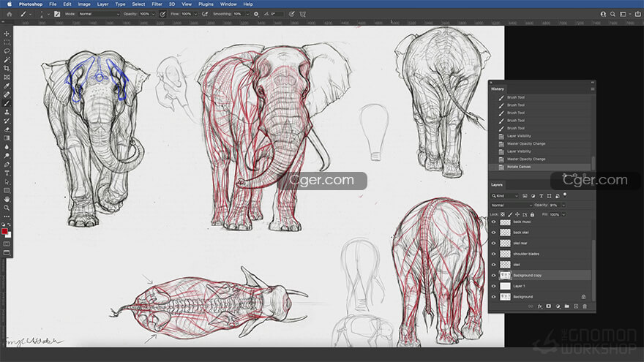
Task: Select the Pen tool
Action: 7,165
